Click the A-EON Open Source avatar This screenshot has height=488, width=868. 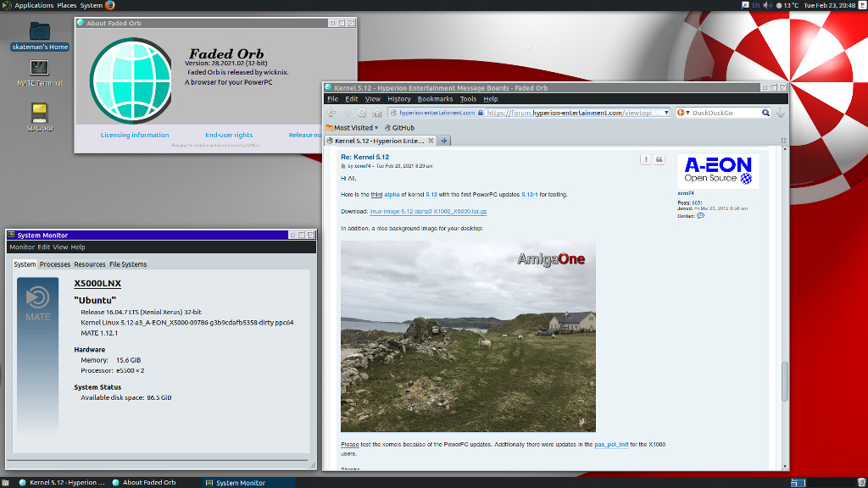718,171
